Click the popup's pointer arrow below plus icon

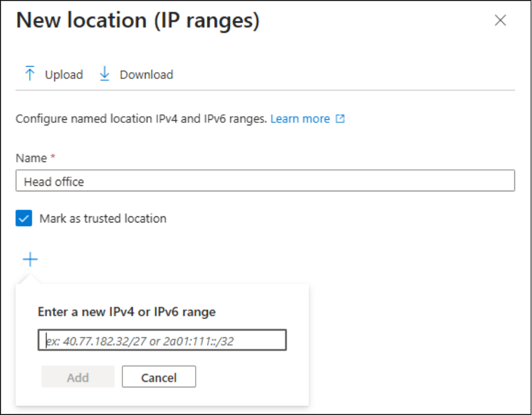pos(29,279)
